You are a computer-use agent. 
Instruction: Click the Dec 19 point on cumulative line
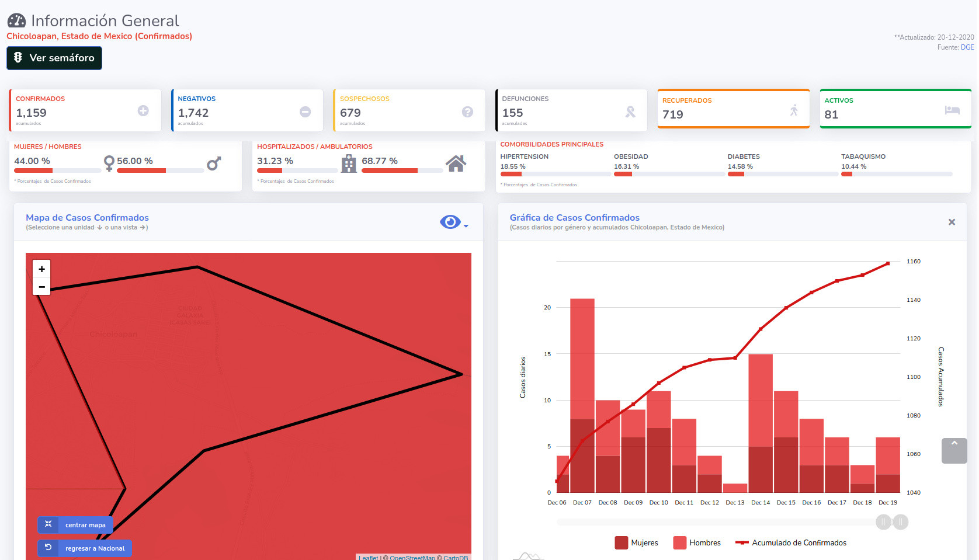[x=888, y=263]
